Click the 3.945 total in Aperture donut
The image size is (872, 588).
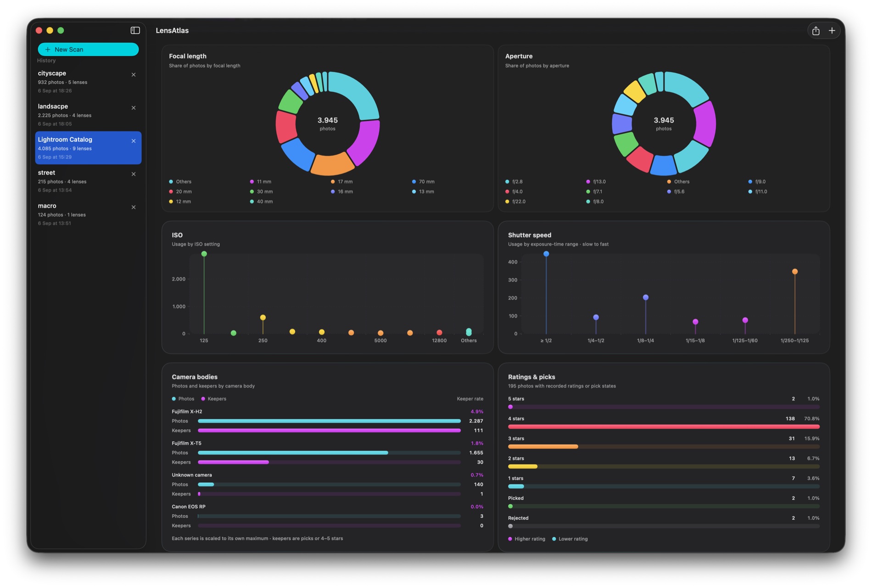click(x=664, y=120)
